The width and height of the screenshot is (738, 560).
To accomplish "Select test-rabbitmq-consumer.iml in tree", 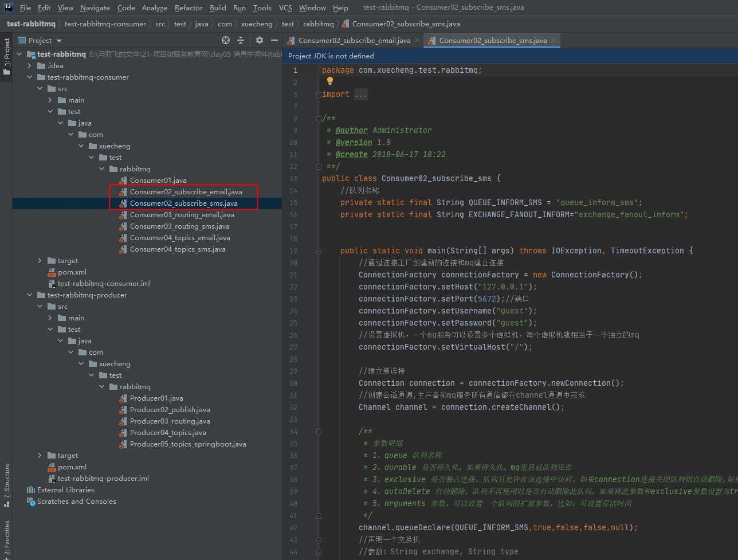I will tap(104, 284).
